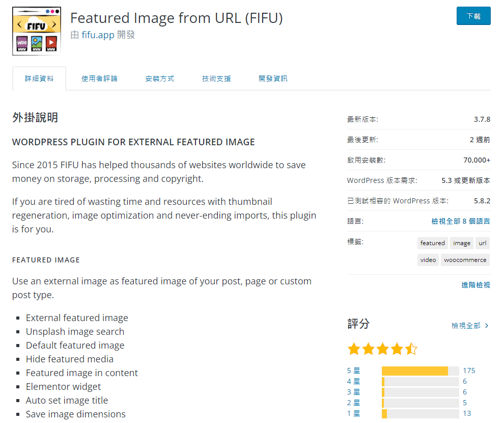Open the "video" tag
The image size is (504, 423).
point(428,260)
